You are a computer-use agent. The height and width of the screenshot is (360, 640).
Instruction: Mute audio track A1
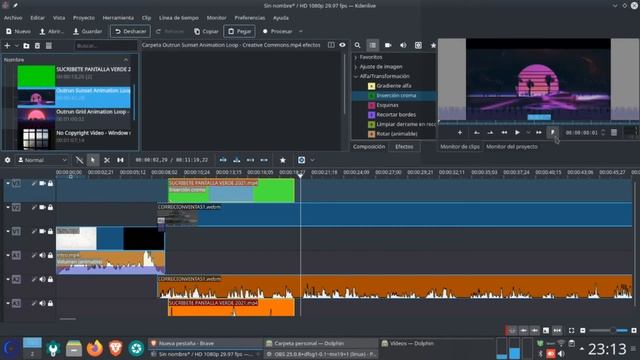pos(42,256)
